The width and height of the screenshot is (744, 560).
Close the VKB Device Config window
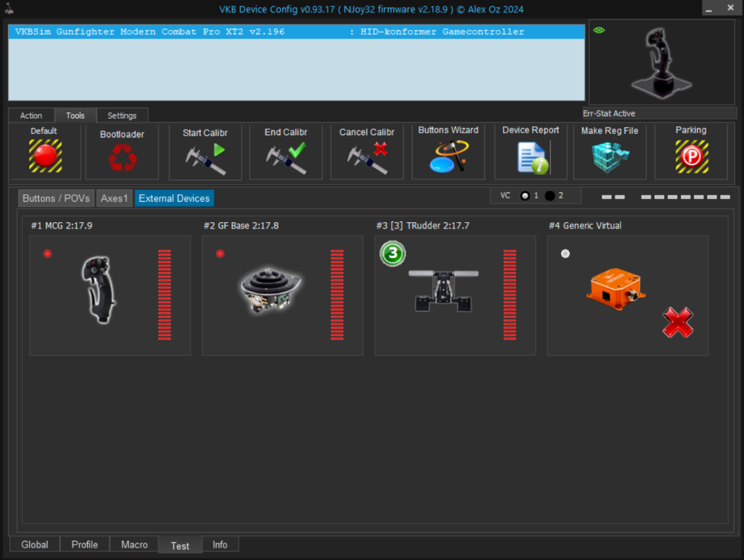[x=731, y=8]
